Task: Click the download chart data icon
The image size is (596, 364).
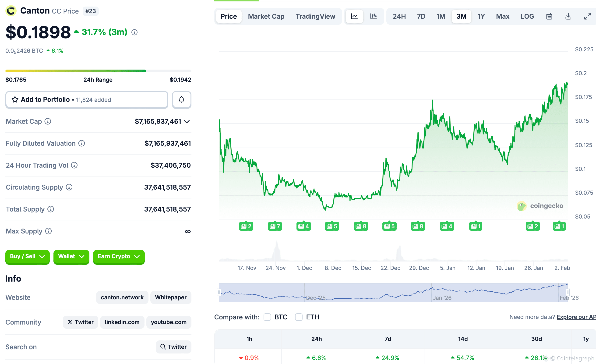Action: [x=568, y=16]
